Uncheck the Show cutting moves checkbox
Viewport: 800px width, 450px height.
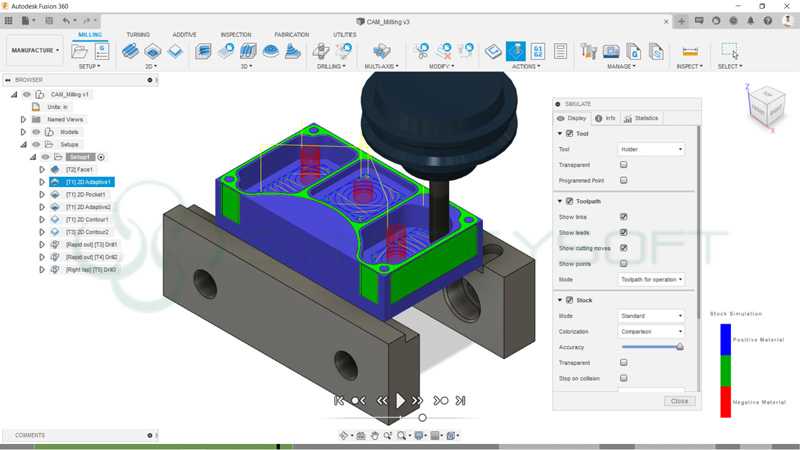tap(623, 248)
